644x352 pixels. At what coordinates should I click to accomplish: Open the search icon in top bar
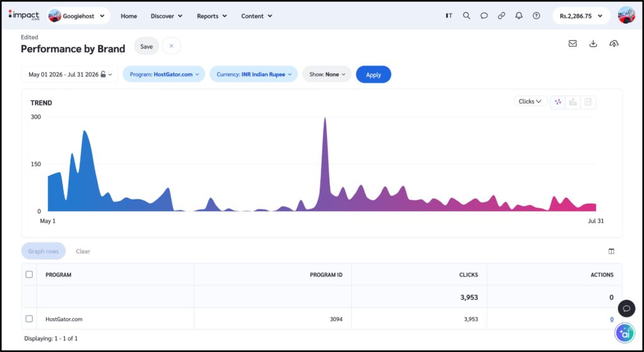click(467, 16)
